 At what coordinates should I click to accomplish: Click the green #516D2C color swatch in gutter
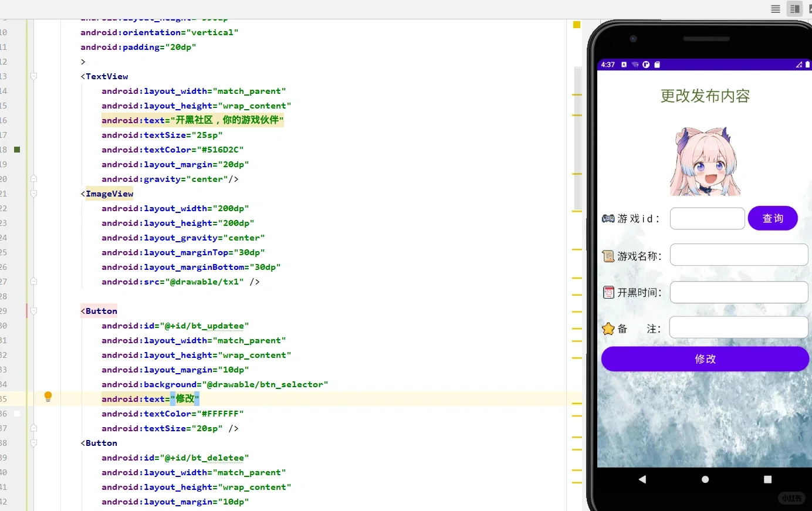coord(16,149)
